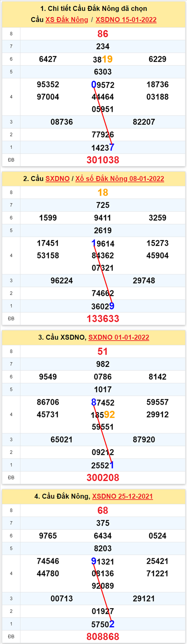Viewport: 187px width, 644px height.
Task: Click prize 4 number 71221
Action: 157,573
